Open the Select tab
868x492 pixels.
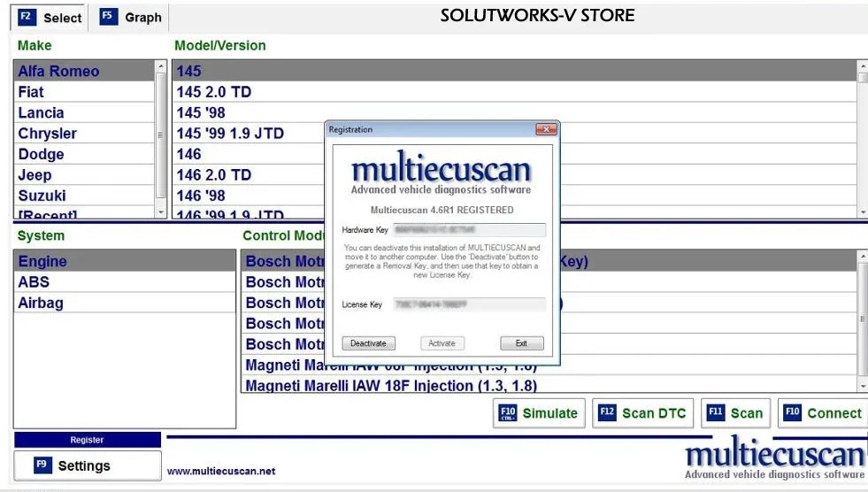(x=49, y=17)
